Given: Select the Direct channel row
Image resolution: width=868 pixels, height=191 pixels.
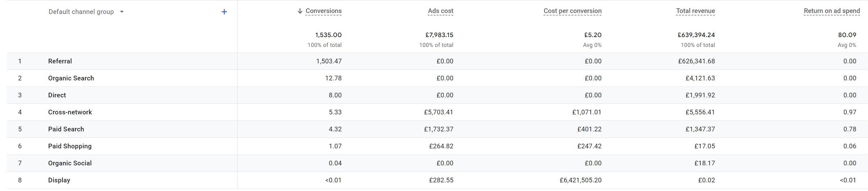Looking at the screenshot, I should click(x=437, y=95).
